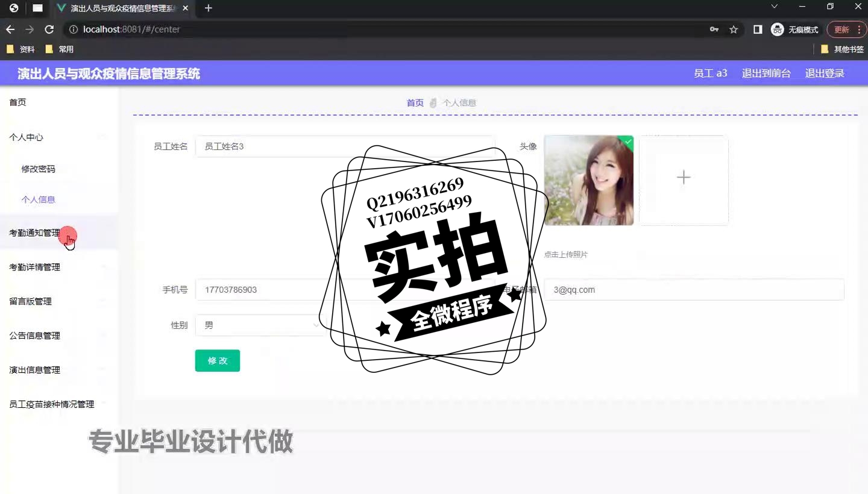Bookmark this page with the star icon
Screen dimensions: 868x494
coord(734,29)
